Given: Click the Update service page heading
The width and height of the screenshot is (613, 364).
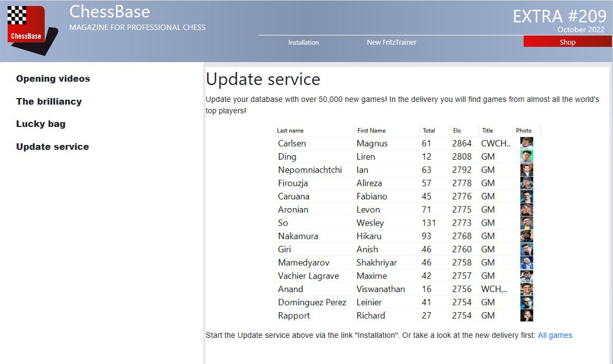Looking at the screenshot, I should [x=263, y=80].
